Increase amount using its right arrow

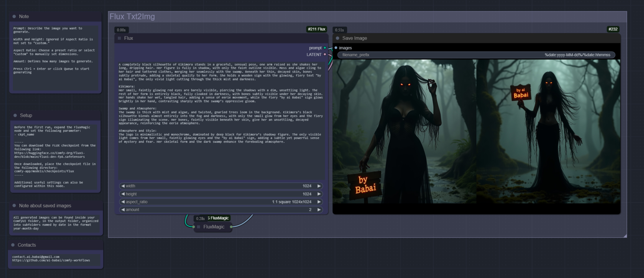tap(318, 209)
